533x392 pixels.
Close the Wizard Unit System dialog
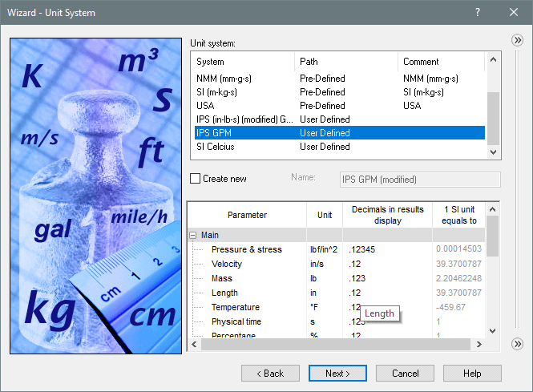pos(513,12)
